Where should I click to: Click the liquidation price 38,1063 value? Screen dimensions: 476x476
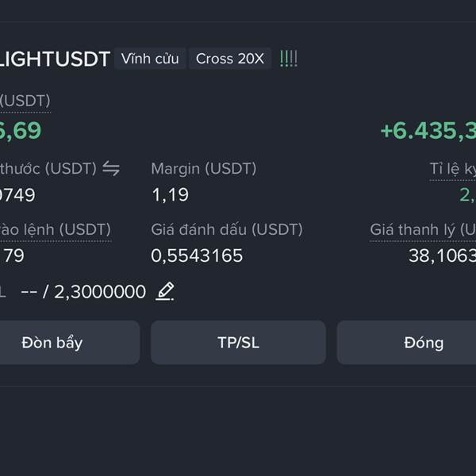(442, 255)
